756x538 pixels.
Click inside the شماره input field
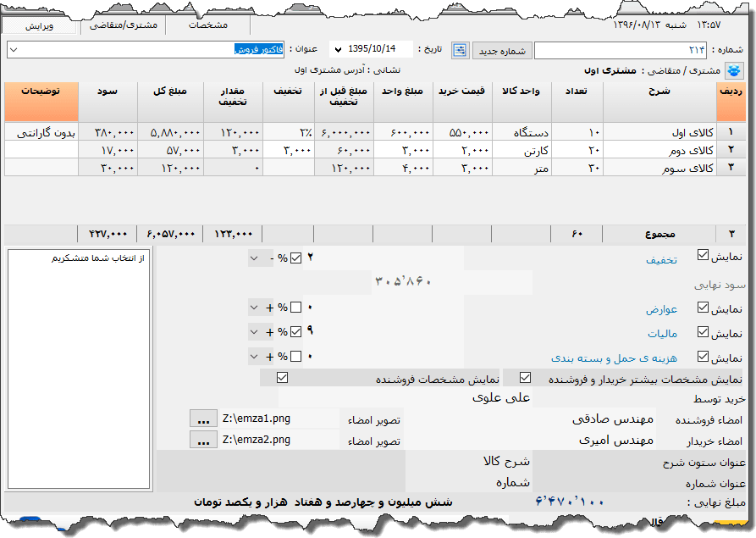[618, 49]
